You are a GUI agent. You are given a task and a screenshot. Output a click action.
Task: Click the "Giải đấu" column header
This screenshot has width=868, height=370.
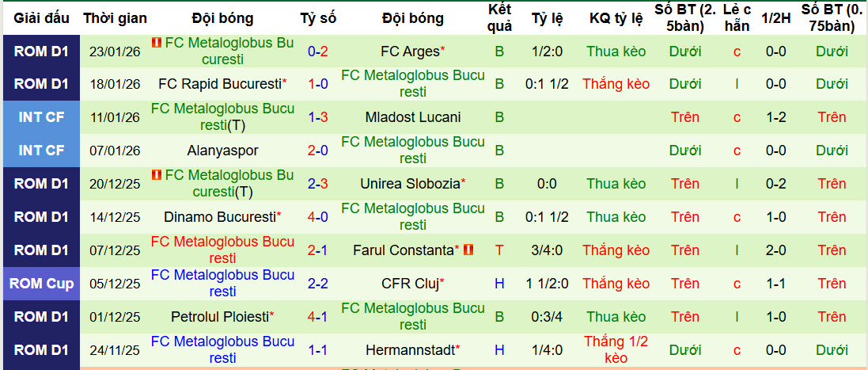click(41, 17)
